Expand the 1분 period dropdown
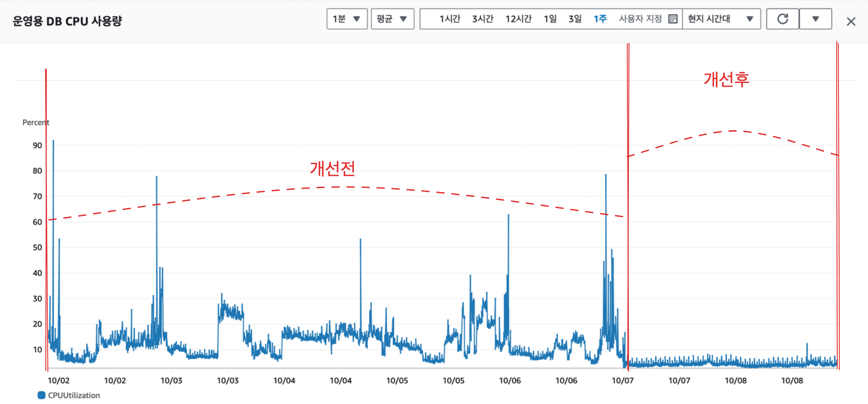This screenshot has height=404, width=868. pos(347,19)
